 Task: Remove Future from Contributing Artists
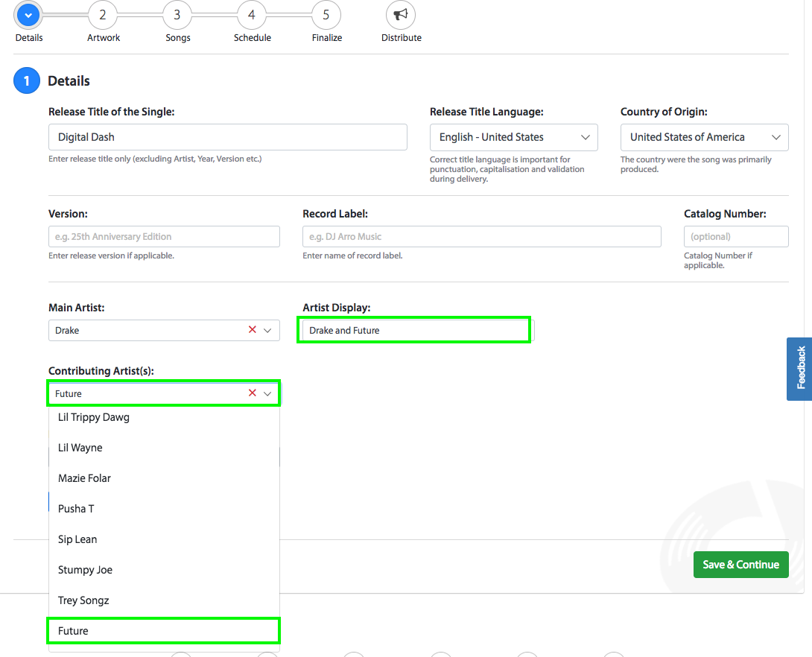[x=253, y=393]
